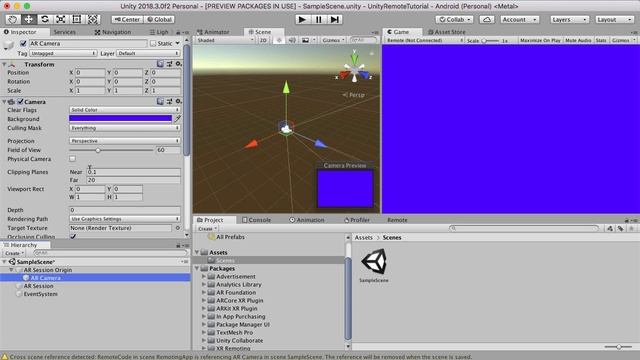Image resolution: width=640 pixels, height=360 pixels.
Task: Click search by type icon in Project
Action: (x=610, y=229)
